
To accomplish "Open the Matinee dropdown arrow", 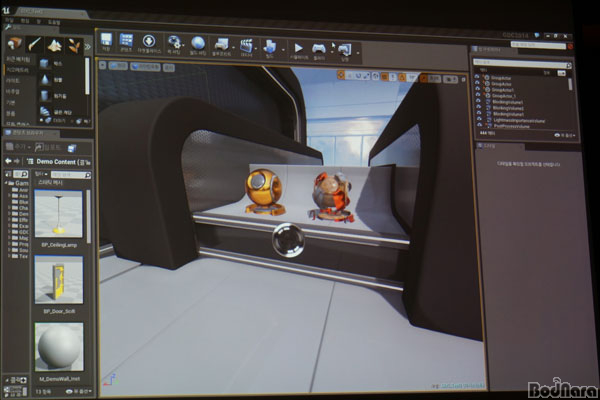I will pyautogui.click(x=256, y=49).
